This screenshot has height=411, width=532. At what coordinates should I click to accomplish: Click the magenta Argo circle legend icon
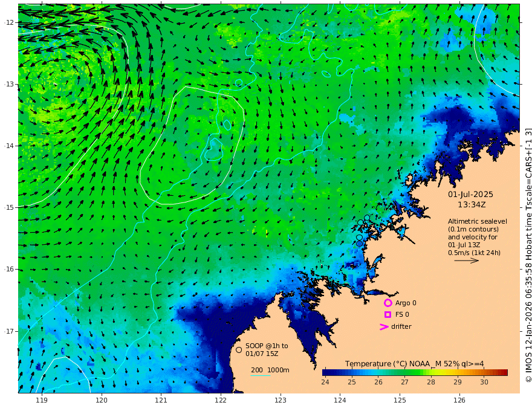tap(388, 303)
